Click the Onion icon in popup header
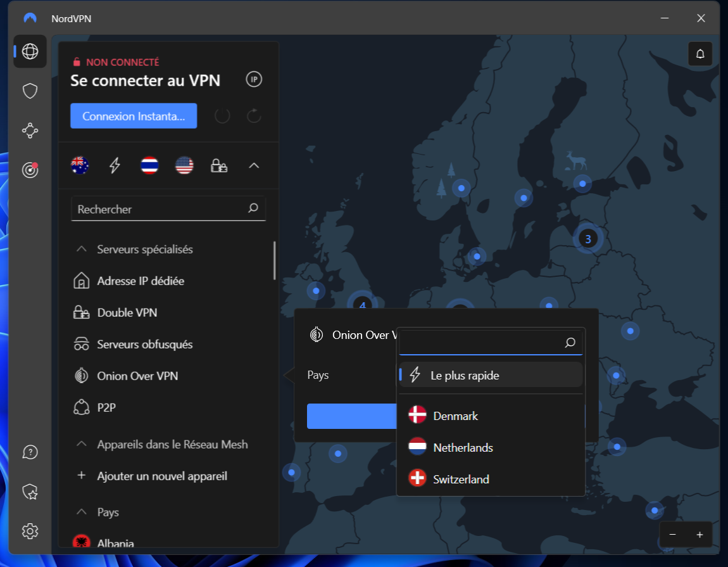Image resolution: width=728 pixels, height=567 pixels. pos(317,334)
